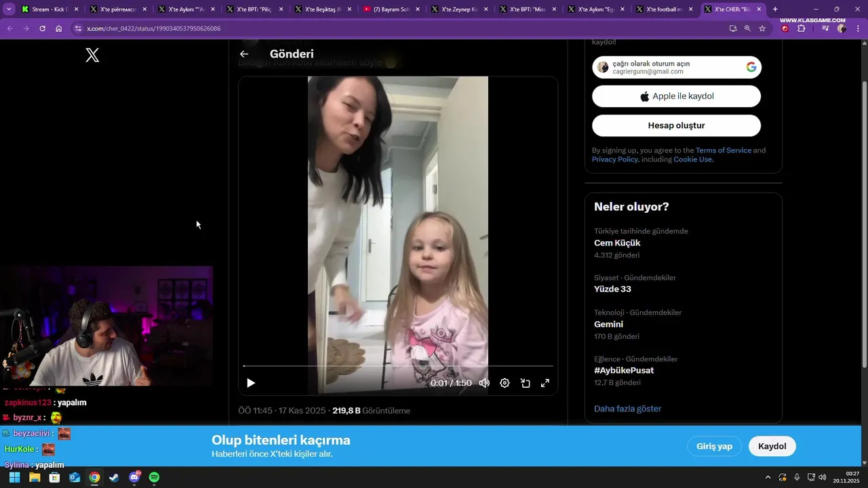Click Apple ile kaydol button

click(x=677, y=96)
